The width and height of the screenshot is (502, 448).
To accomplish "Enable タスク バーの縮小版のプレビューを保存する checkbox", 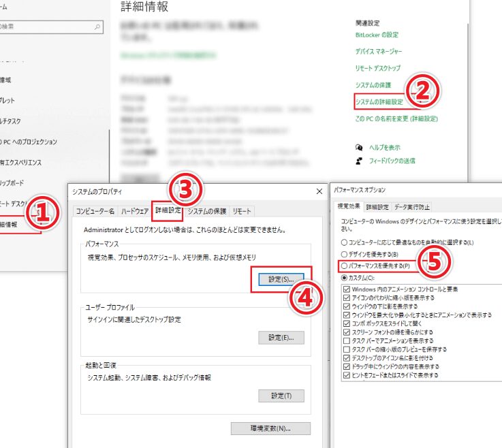I will click(347, 349).
